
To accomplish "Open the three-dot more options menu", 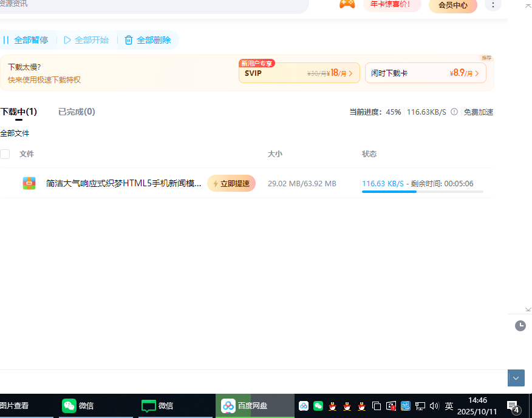I will pyautogui.click(x=493, y=5).
